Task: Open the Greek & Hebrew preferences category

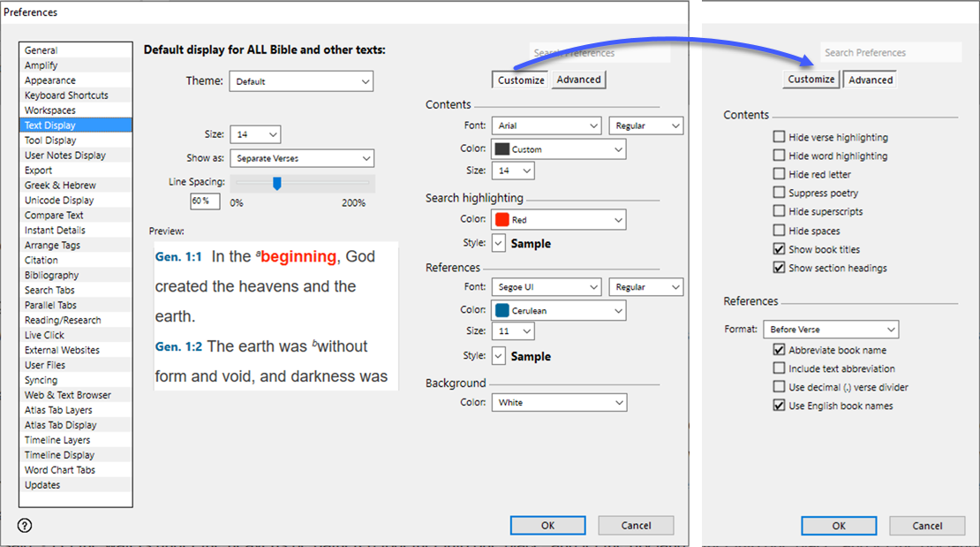Action: 60,186
